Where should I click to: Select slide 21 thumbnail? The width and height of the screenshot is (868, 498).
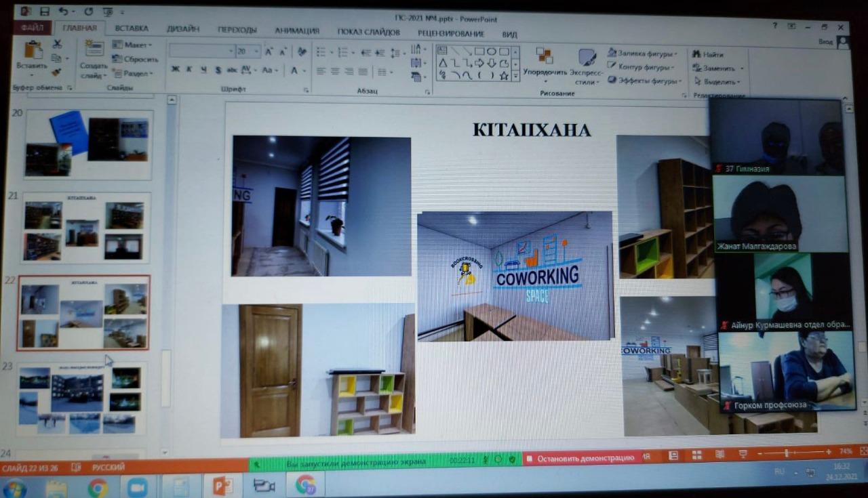click(x=85, y=227)
